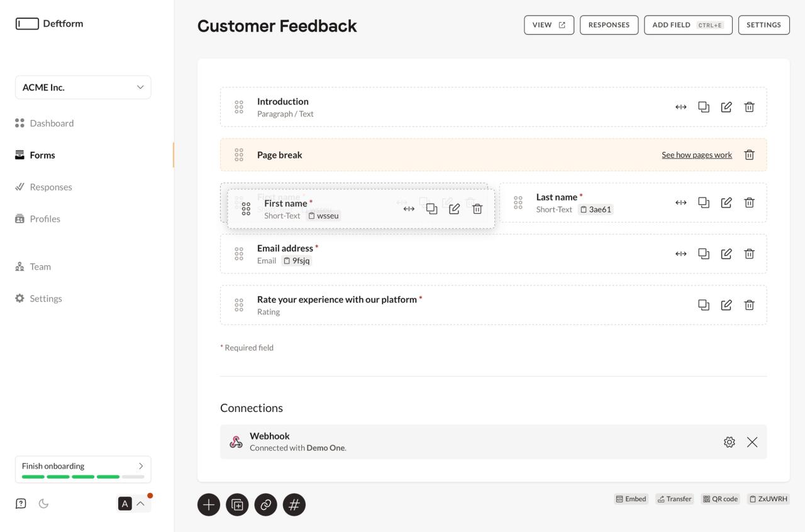Delete the Page break
Screen dimensions: 805x532
pyautogui.click(x=749, y=155)
